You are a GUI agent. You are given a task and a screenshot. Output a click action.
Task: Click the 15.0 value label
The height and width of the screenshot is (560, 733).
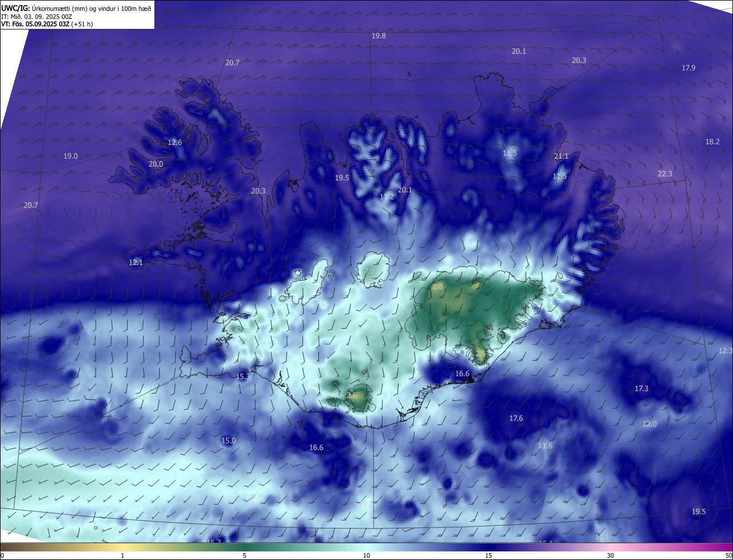[x=228, y=440]
